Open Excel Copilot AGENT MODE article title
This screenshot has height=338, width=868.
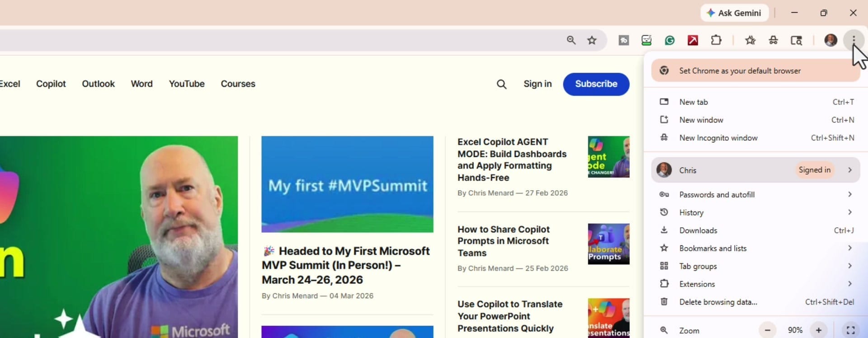click(512, 160)
